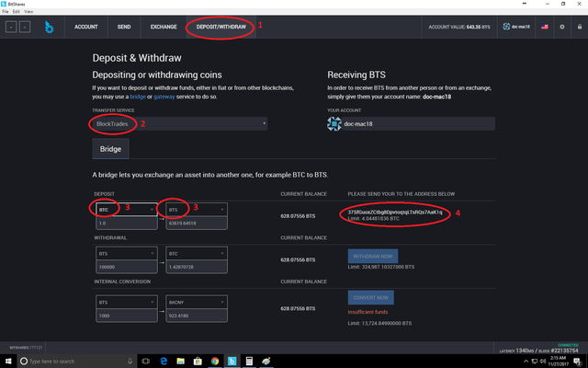
Task: Open Microsoft Store from the taskbar
Action: click(x=198, y=362)
